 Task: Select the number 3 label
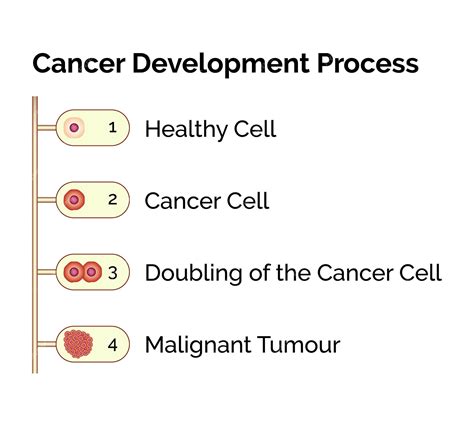(x=113, y=273)
